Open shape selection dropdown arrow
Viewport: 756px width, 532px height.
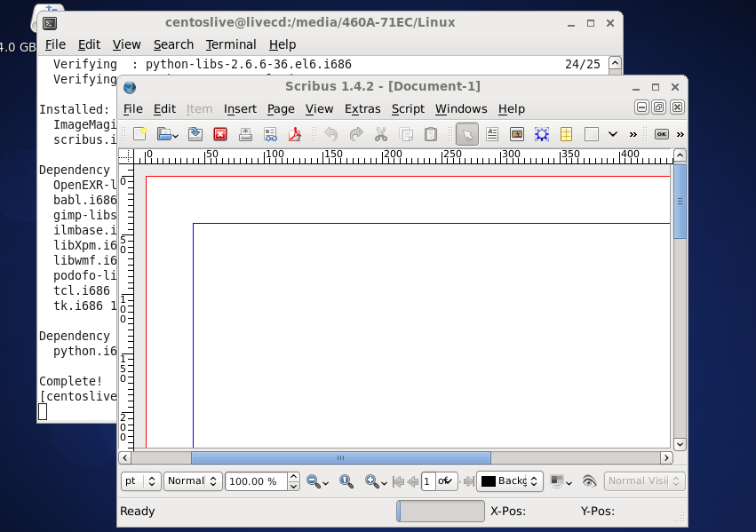click(613, 134)
